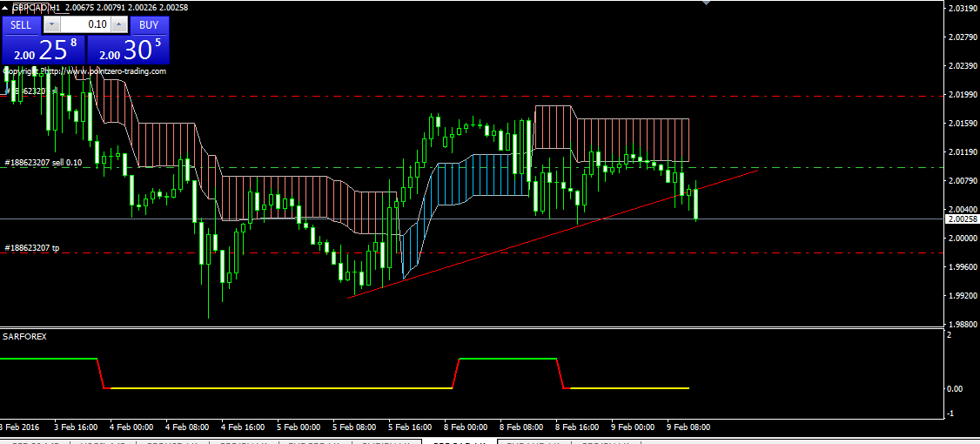Decrease trade volume with the down arrow
Screen dimensions: 980x444
click(x=51, y=25)
